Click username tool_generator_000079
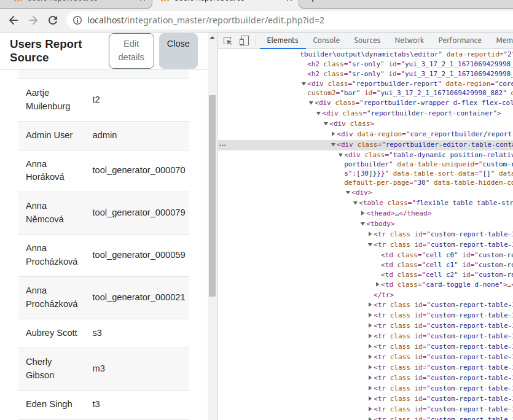Screen dimensions: 513x420 click(139, 212)
